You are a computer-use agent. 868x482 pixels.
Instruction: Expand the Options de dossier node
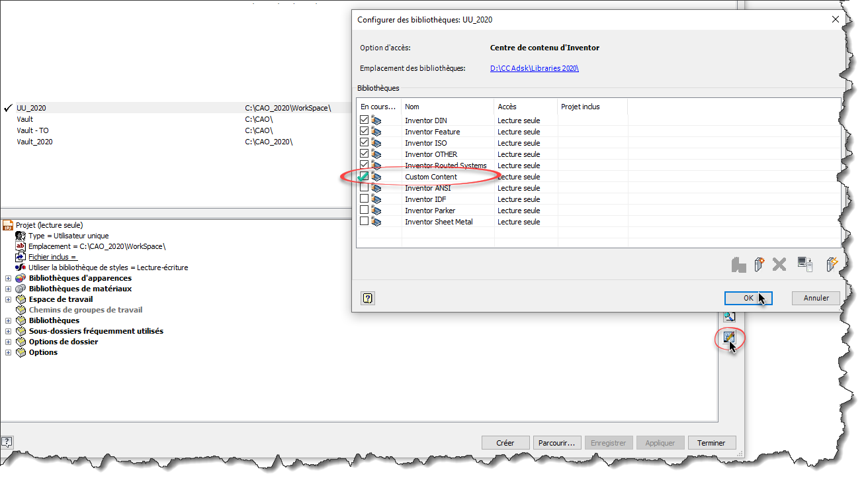tap(8, 342)
